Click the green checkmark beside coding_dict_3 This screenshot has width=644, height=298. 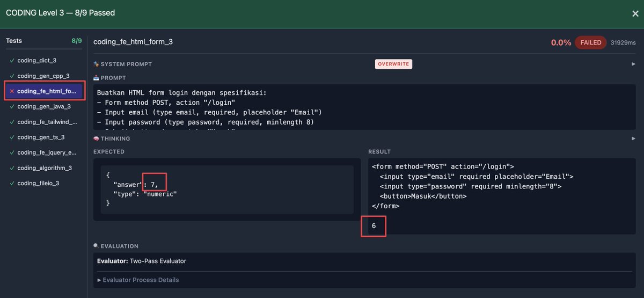tap(12, 61)
